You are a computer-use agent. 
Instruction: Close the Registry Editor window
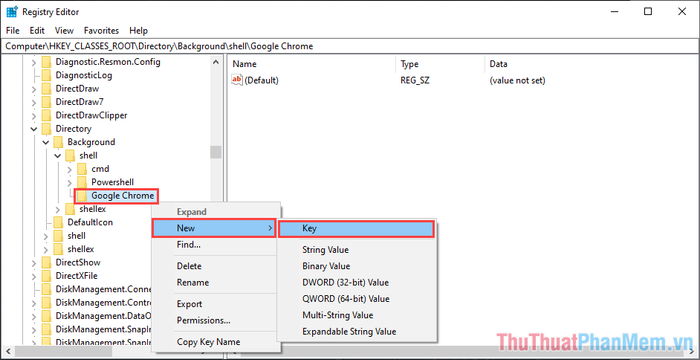point(682,12)
